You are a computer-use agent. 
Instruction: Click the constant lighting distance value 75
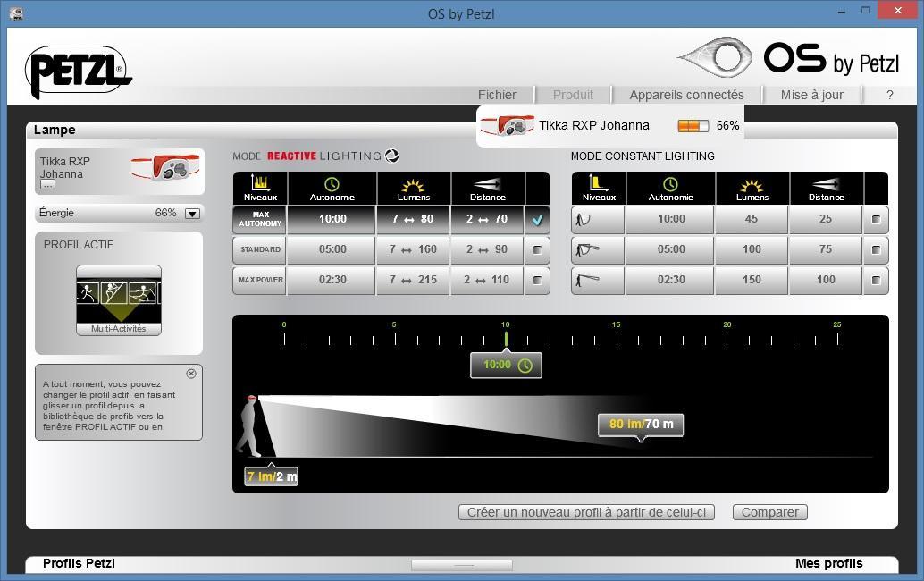click(x=826, y=250)
